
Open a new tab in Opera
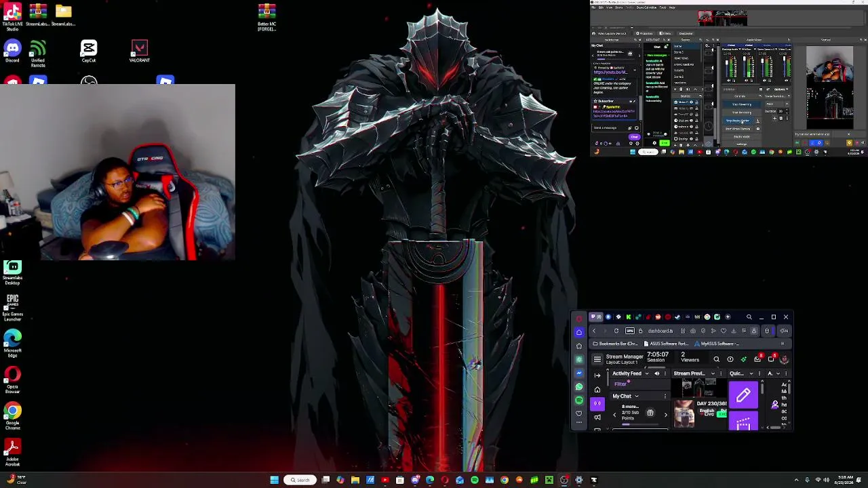pos(728,317)
